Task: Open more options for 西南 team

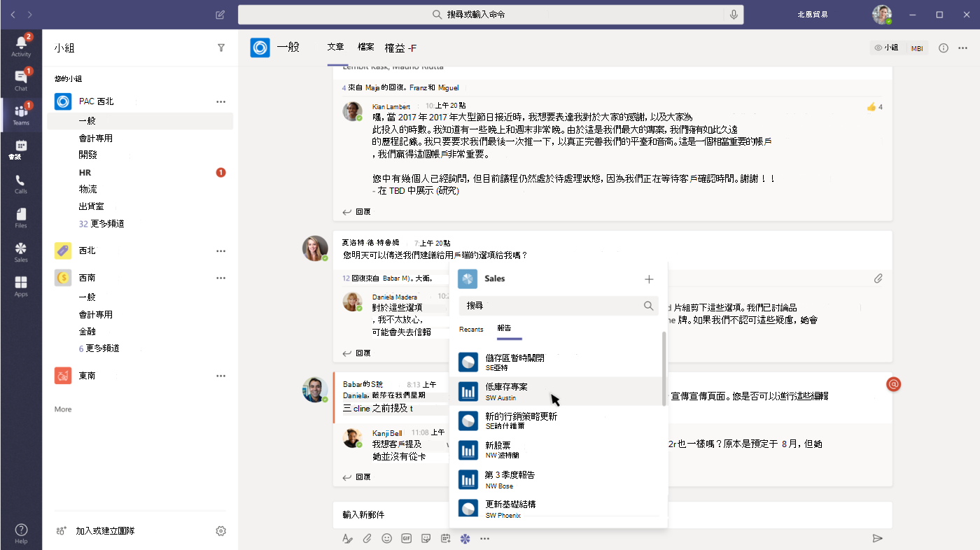Action: click(221, 278)
